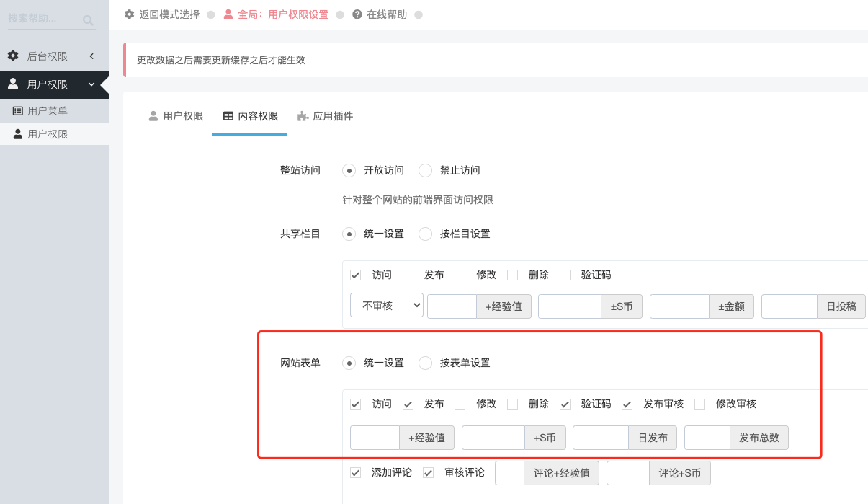Screen dimensions: 868x504
Task: Select 统一设置 for 网站表单
Action: tap(349, 363)
